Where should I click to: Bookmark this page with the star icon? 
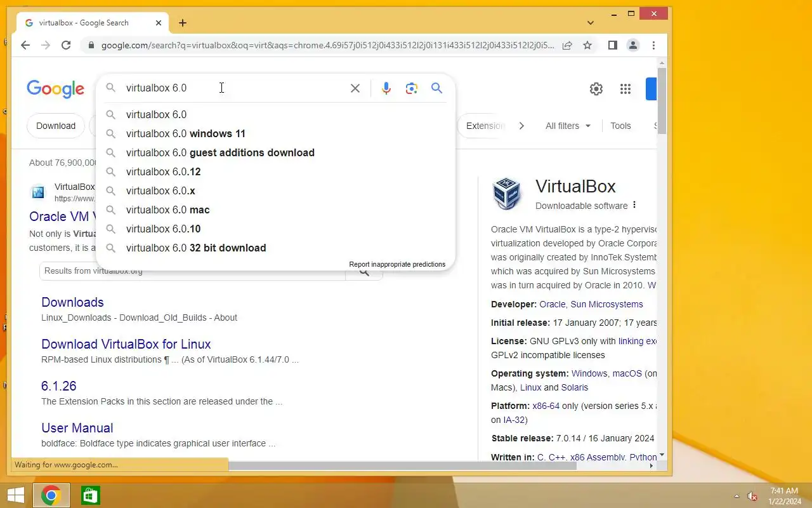click(x=587, y=45)
